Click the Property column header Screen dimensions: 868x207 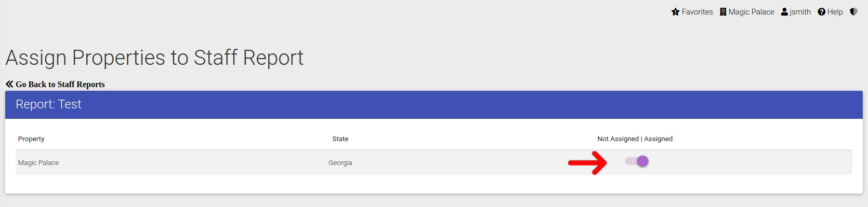[31, 139]
